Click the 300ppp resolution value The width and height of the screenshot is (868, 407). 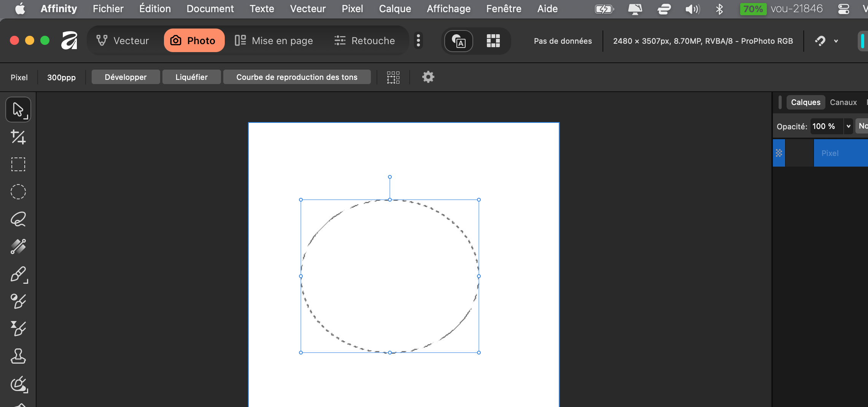pos(61,78)
